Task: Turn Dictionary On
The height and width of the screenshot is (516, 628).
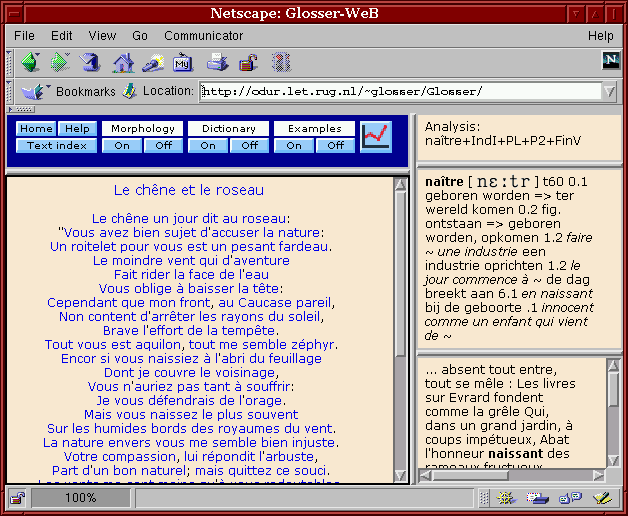Action: click(208, 145)
